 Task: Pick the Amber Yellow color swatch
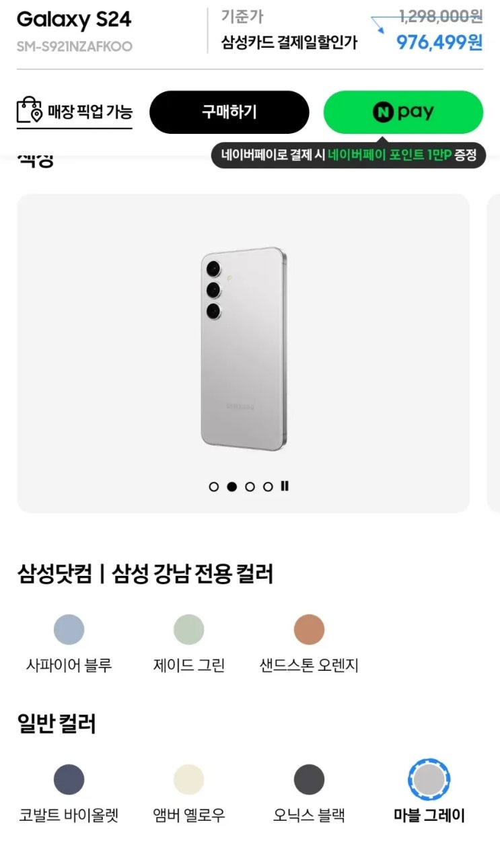pyautogui.click(x=188, y=780)
